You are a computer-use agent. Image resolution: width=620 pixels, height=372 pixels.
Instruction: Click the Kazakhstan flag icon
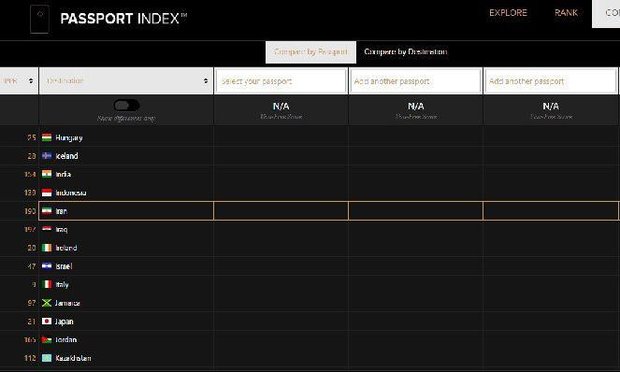click(x=47, y=358)
